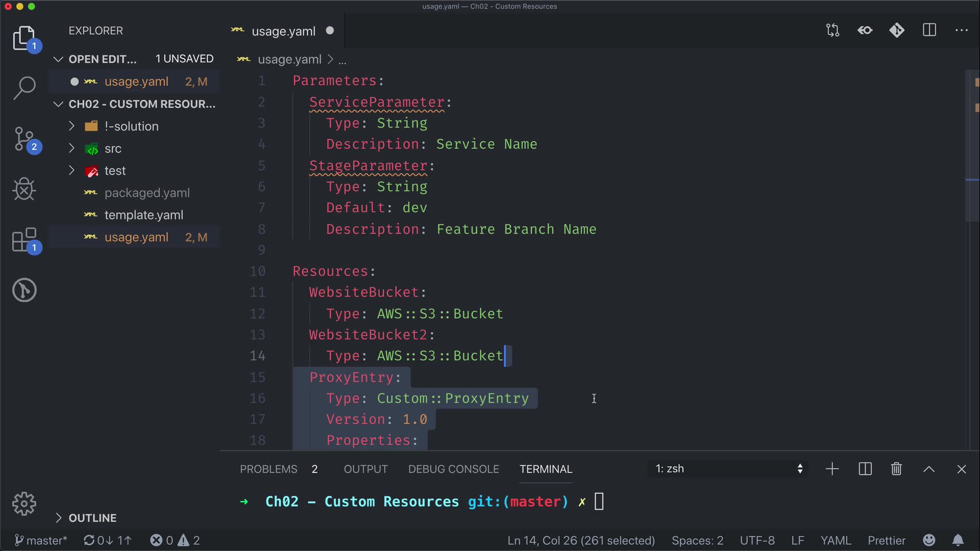Image resolution: width=980 pixels, height=551 pixels.
Task: Click Spaces: 2 indentation setting
Action: (x=697, y=540)
